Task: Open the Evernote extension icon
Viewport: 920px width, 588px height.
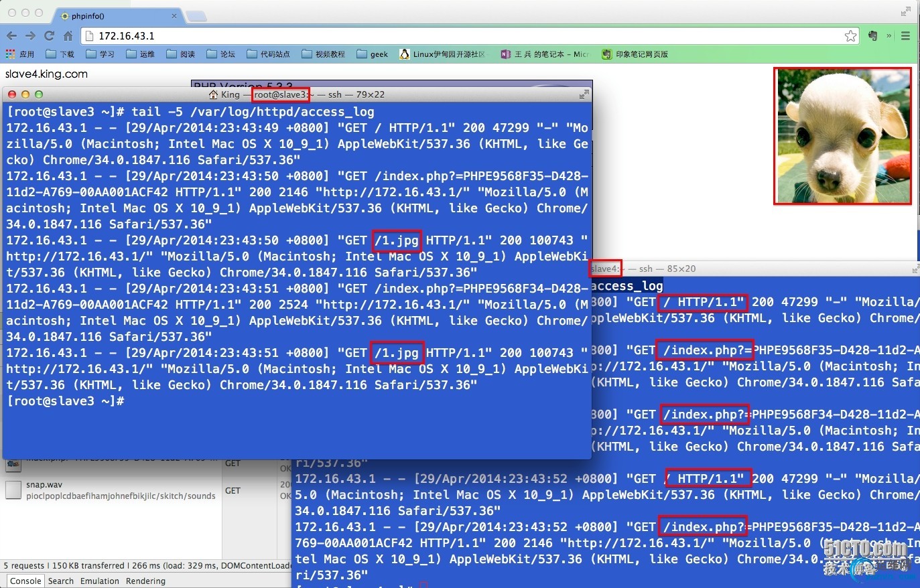Action: click(x=872, y=35)
